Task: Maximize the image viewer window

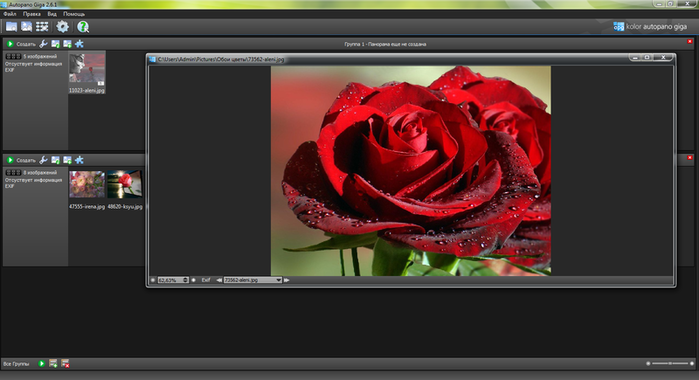Action: [647, 58]
